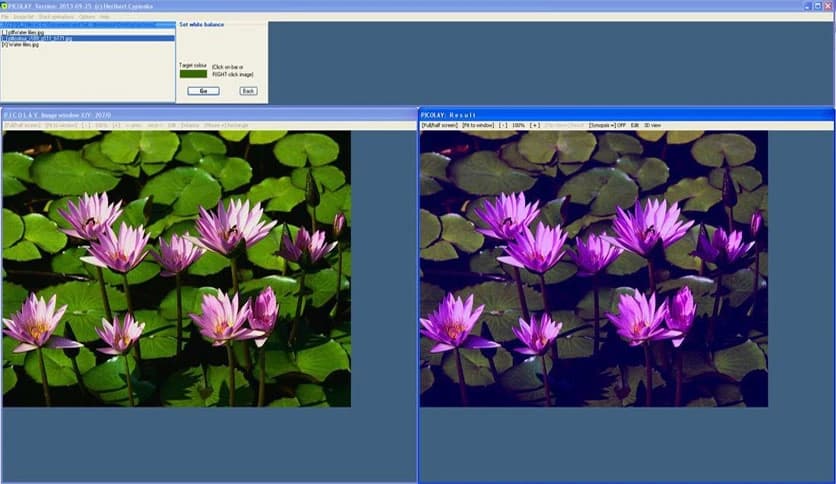Click Edit in Result window toolbar
The width and height of the screenshot is (836, 484).
(x=634, y=125)
